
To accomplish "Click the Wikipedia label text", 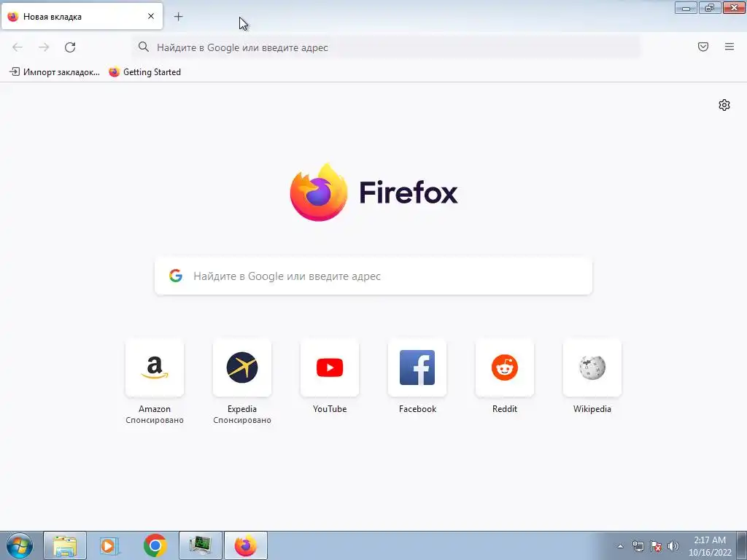I will point(592,409).
